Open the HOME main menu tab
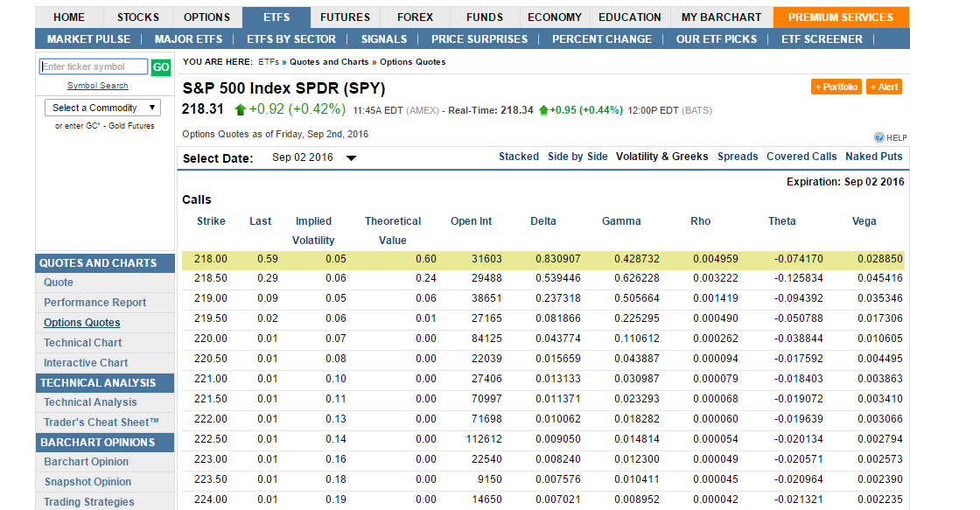 tap(69, 17)
